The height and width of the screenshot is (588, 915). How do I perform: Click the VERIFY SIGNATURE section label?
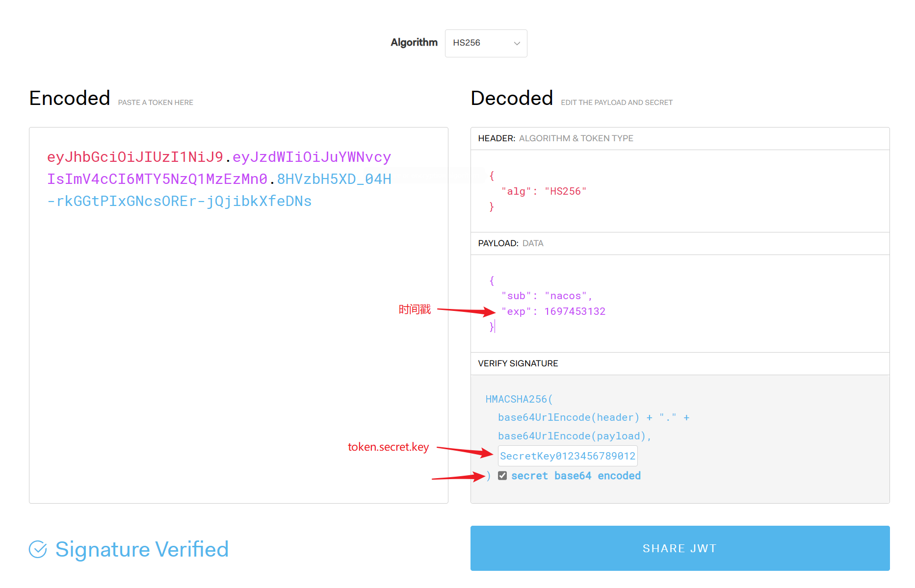coord(518,363)
